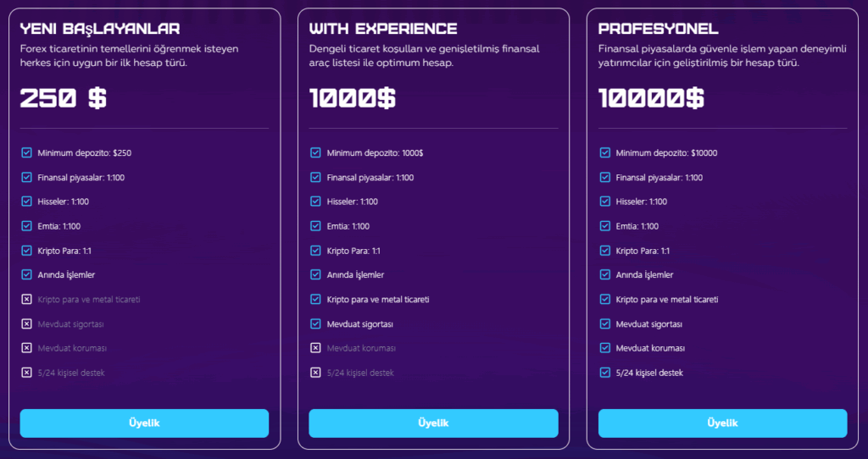868x459 pixels.
Task: Click the check icon beside Minimum depozito: 1000$
Action: (x=315, y=152)
